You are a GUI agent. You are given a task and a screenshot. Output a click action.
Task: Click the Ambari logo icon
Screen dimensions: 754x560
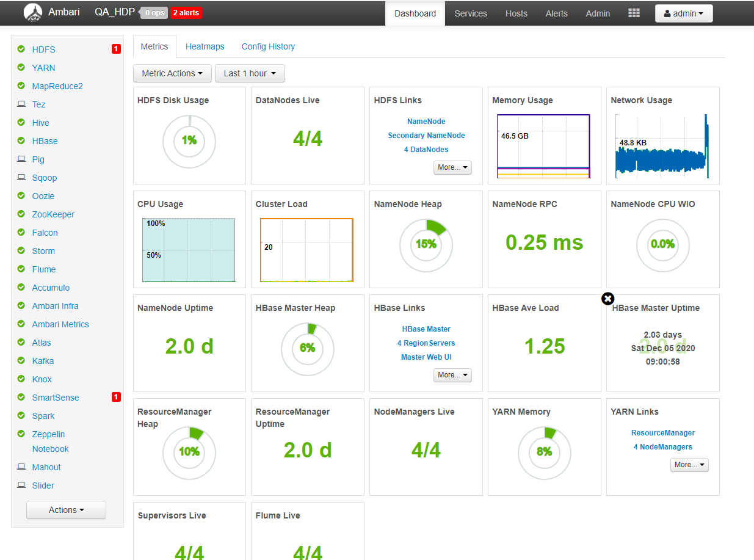(33, 13)
